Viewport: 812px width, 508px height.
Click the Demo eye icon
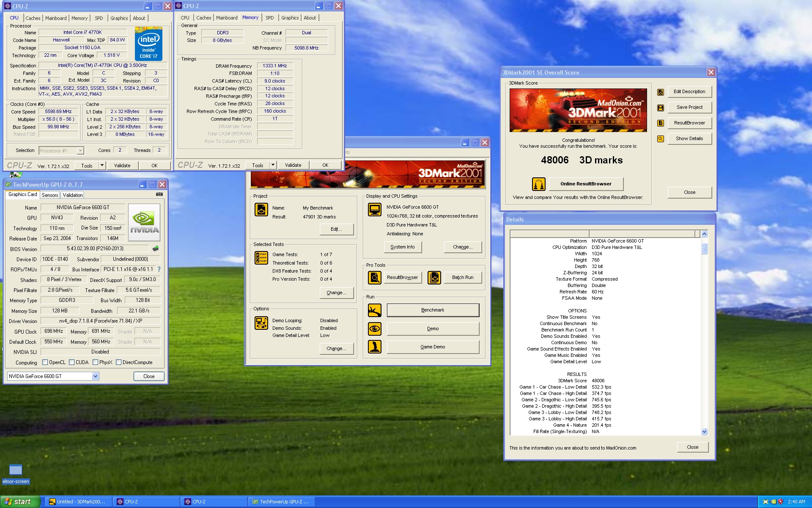click(374, 329)
